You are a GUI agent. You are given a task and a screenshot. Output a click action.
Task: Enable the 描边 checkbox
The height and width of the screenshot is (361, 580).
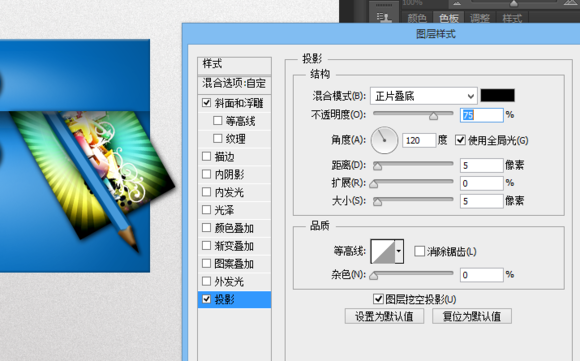click(x=206, y=156)
